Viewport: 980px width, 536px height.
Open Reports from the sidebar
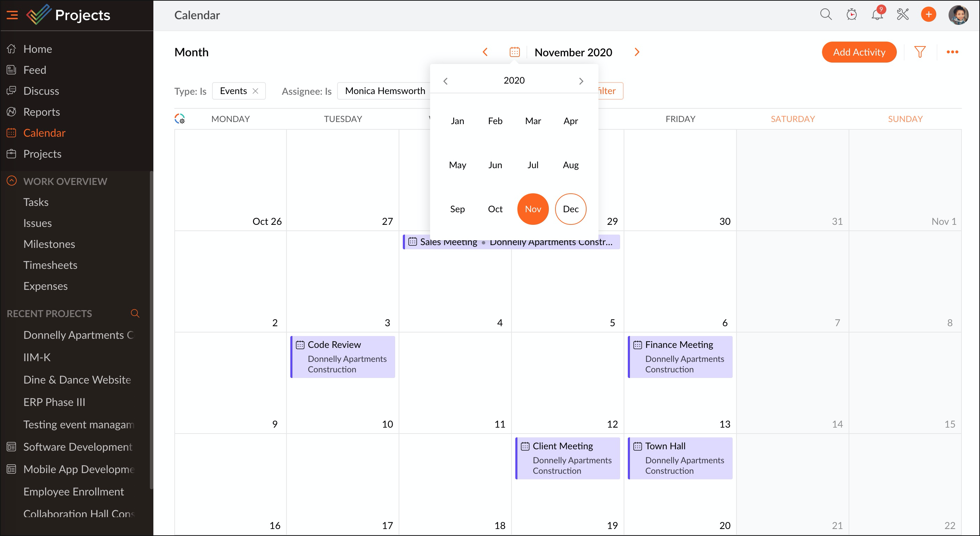click(x=42, y=112)
